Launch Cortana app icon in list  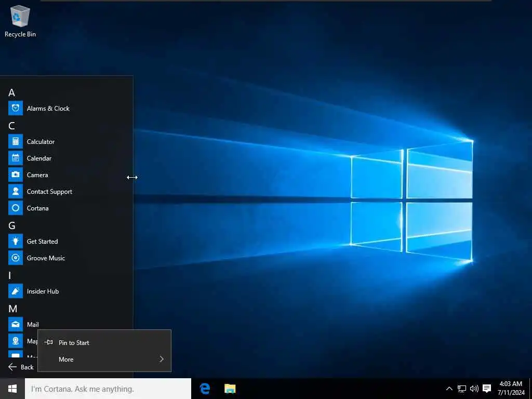pos(16,208)
